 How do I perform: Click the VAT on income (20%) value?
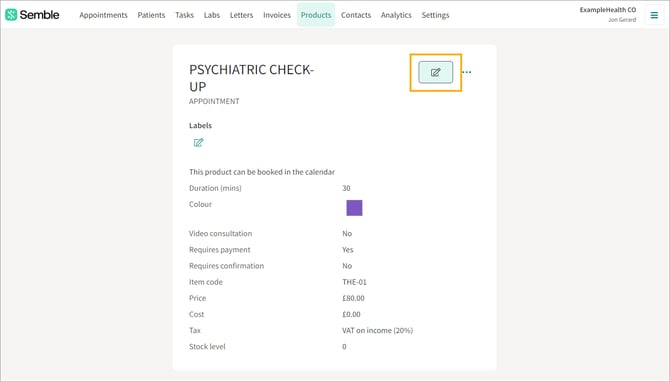(377, 330)
